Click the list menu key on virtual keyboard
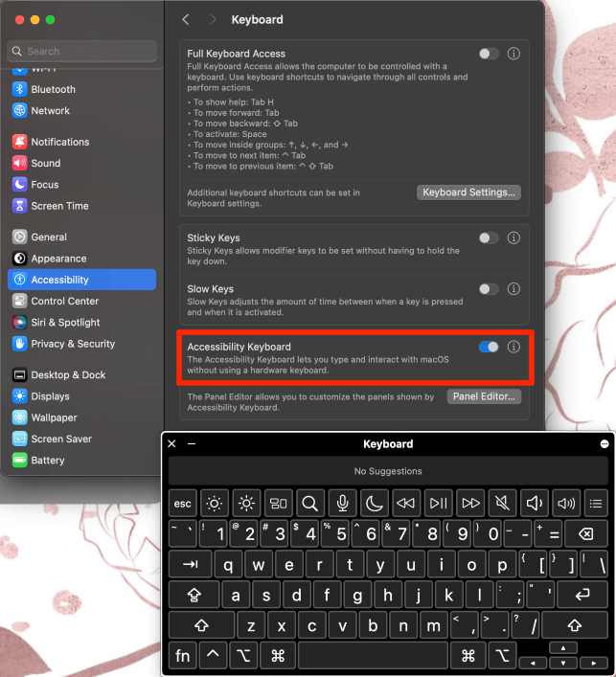The width and height of the screenshot is (616, 677). tap(596, 503)
